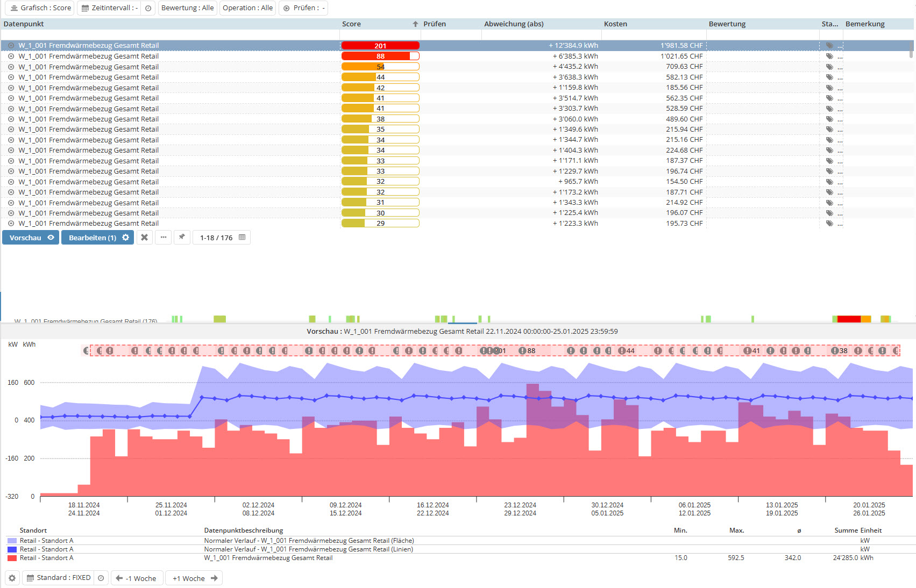The height and width of the screenshot is (588, 916).
Task: Click tag icon in the score 88 row
Action: point(829,56)
